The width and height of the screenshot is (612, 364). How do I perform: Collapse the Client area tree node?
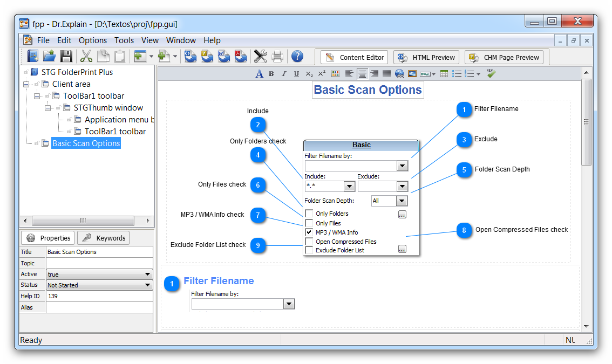(26, 84)
